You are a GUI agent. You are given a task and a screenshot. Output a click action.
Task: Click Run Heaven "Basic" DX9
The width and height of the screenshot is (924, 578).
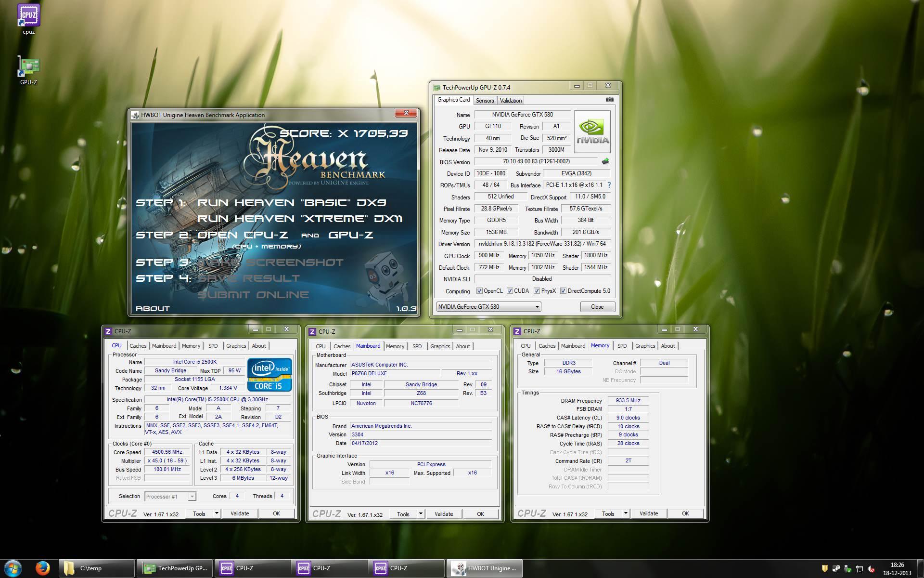click(292, 203)
